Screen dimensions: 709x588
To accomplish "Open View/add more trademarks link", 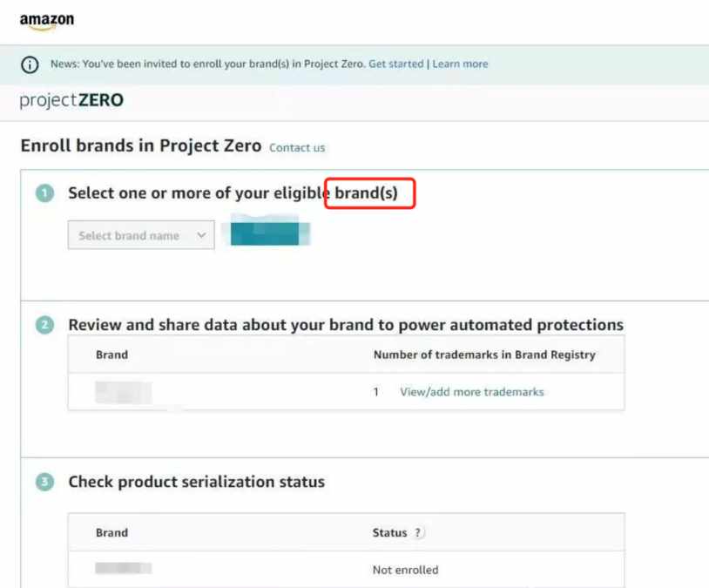I will [x=471, y=392].
